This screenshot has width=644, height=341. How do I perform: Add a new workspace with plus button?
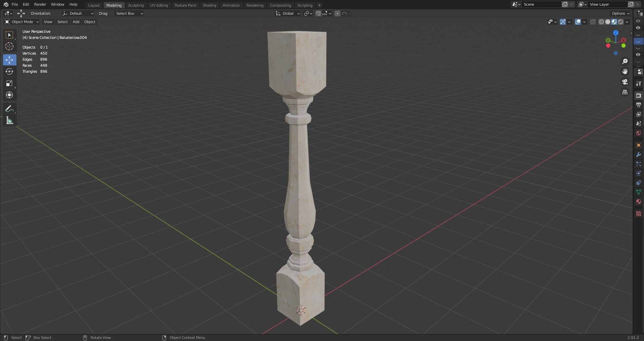(319, 5)
